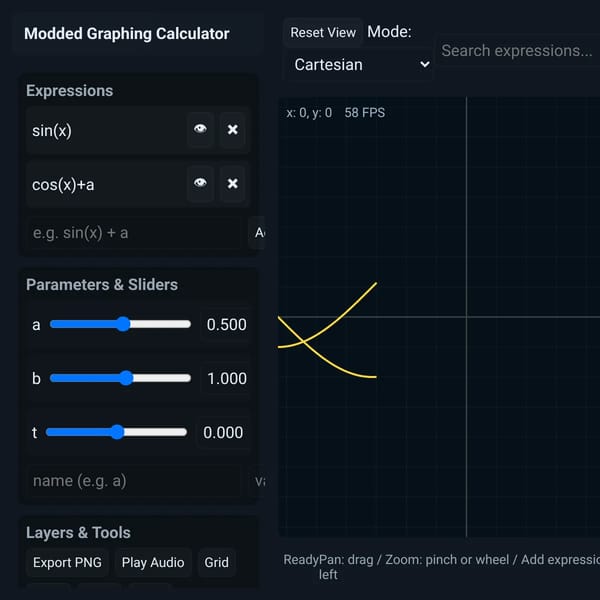Click Export PNG button
This screenshot has width=600, height=600.
[67, 562]
